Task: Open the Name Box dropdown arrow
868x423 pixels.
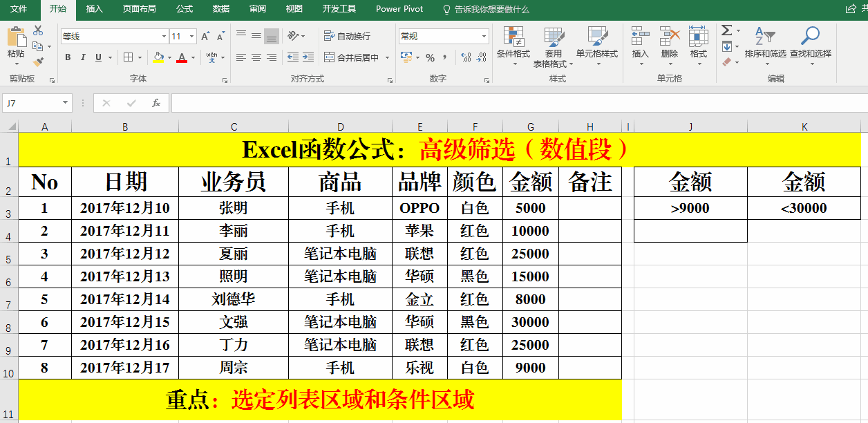Action: coord(66,103)
